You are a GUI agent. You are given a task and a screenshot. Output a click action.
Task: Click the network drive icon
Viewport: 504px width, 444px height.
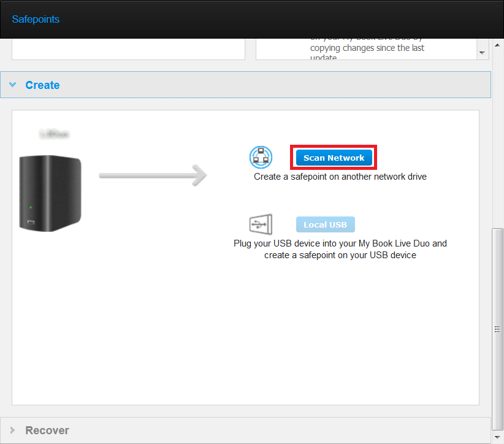[261, 157]
